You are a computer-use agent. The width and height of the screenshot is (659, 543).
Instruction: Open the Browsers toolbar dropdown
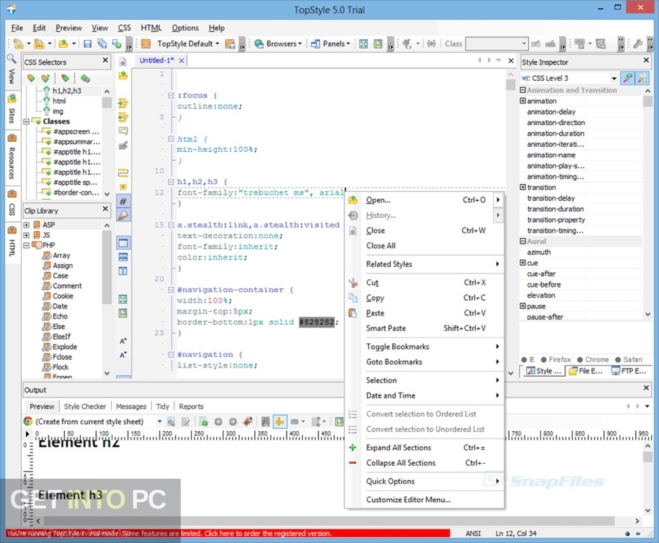pyautogui.click(x=278, y=44)
